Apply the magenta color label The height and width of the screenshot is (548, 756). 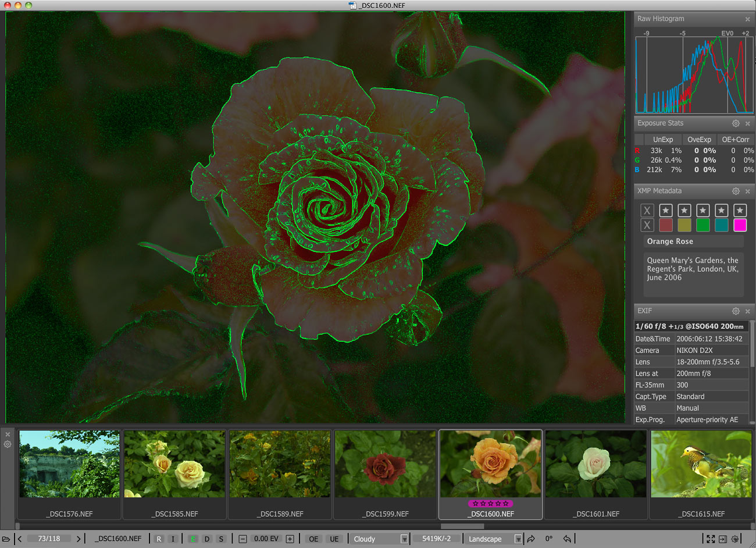(x=740, y=225)
